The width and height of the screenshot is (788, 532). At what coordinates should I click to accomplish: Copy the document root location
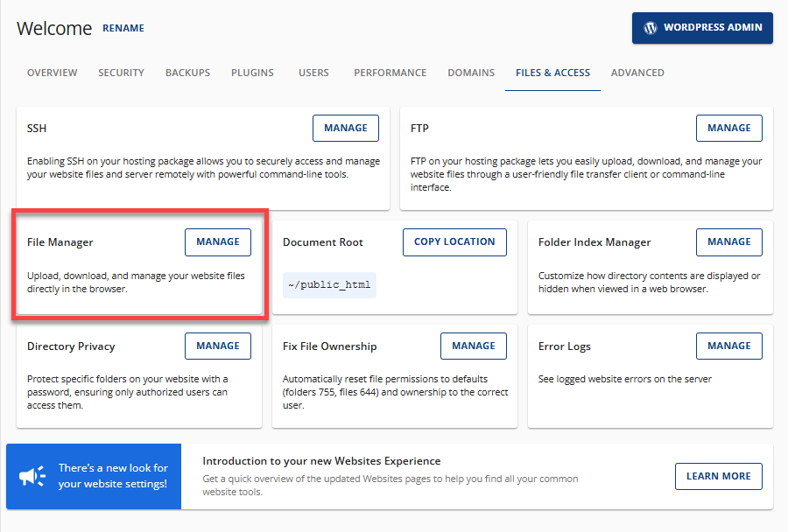coord(454,242)
